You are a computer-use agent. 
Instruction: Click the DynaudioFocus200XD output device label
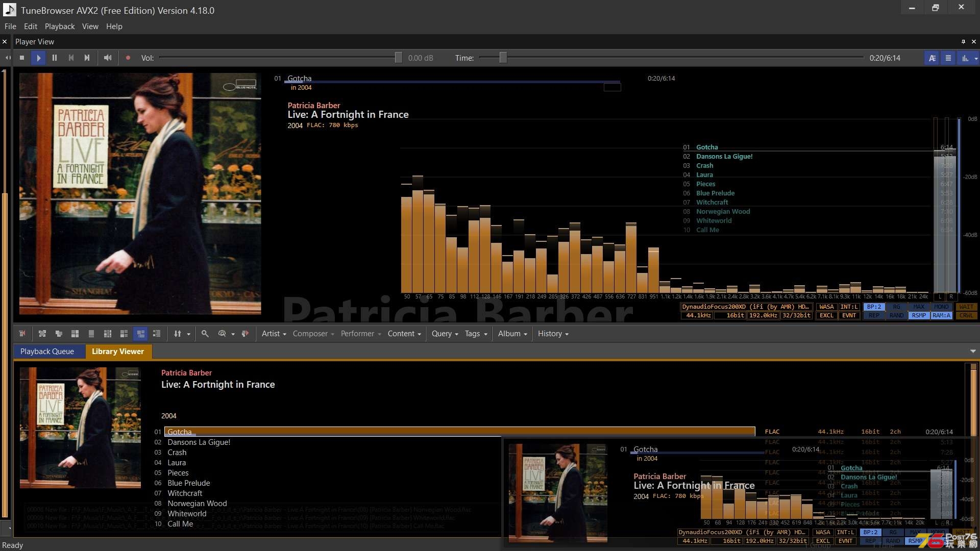(x=746, y=307)
